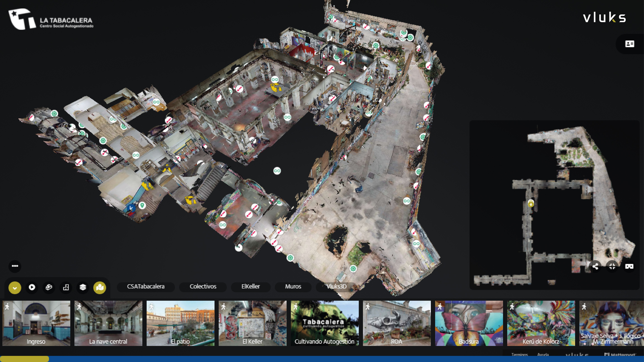Start the guided tour play button
The image size is (644, 362).
click(32, 287)
